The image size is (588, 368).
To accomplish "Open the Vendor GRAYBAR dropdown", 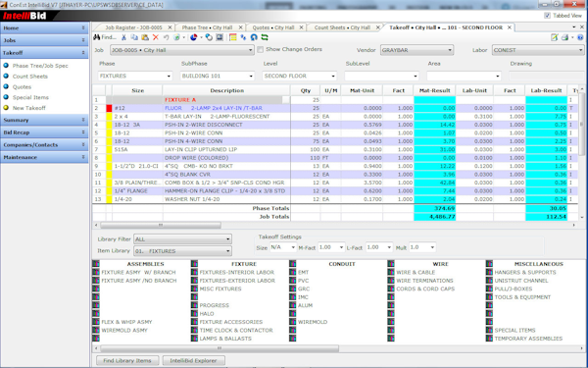I will coord(417,50).
